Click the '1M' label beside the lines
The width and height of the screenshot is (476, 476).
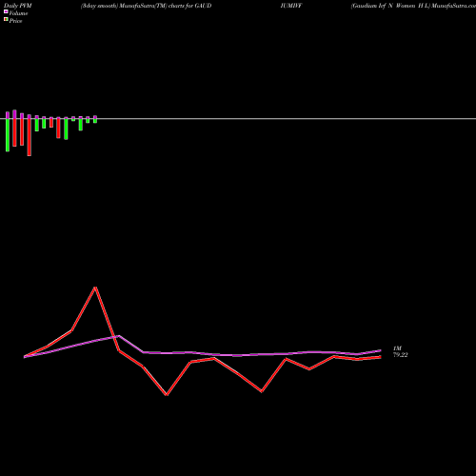(397, 348)
